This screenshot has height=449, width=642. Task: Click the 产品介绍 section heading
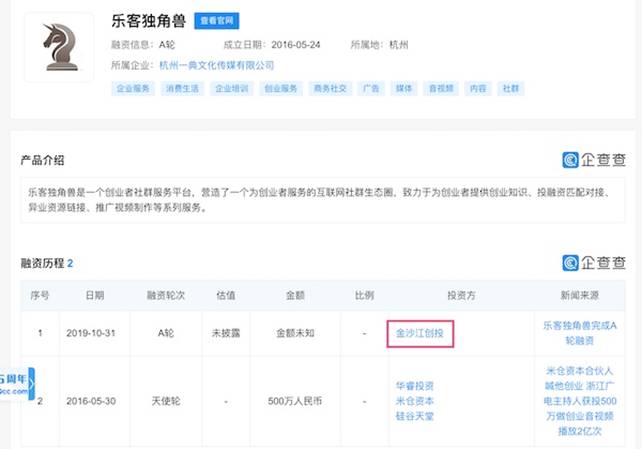[x=43, y=160]
